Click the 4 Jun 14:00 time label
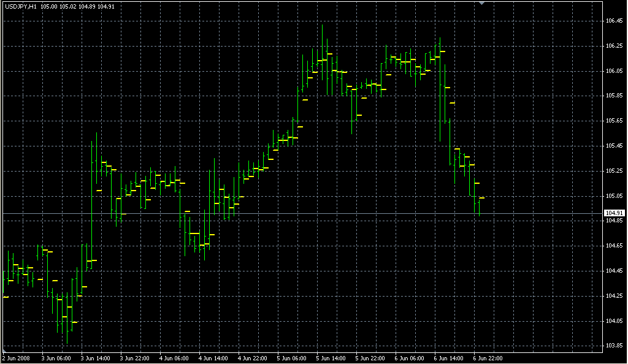628x364 pixels. point(213,358)
